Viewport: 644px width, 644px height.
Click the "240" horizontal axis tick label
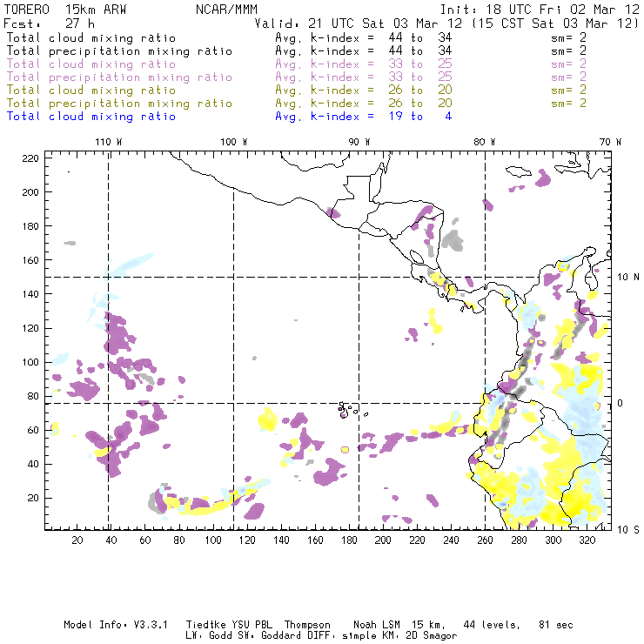click(451, 540)
